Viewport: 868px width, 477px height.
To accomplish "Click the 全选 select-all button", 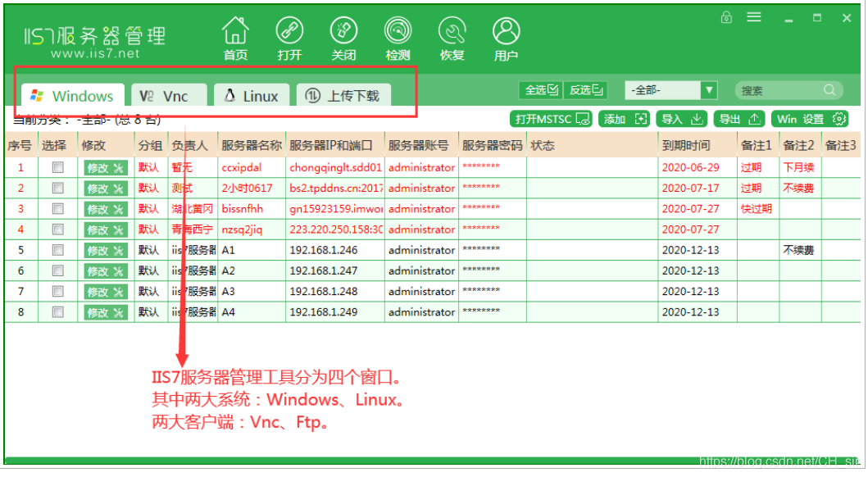I will pos(541,89).
